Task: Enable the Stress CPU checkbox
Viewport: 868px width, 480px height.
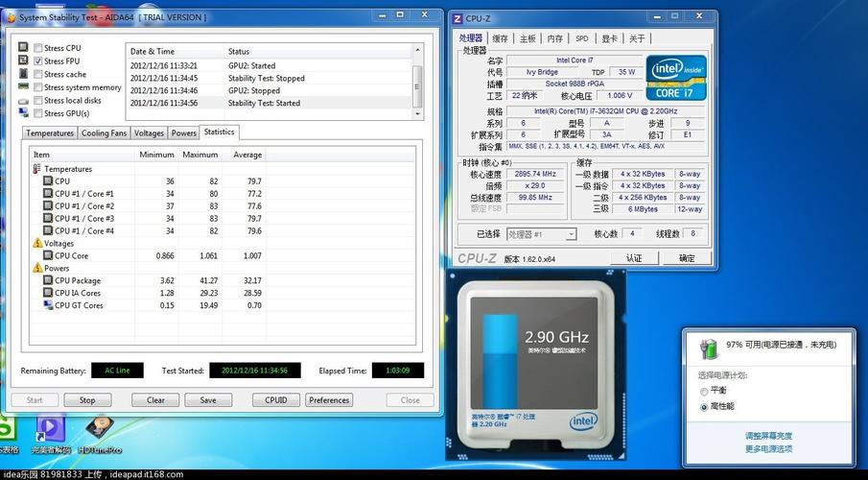Action: coord(38,48)
